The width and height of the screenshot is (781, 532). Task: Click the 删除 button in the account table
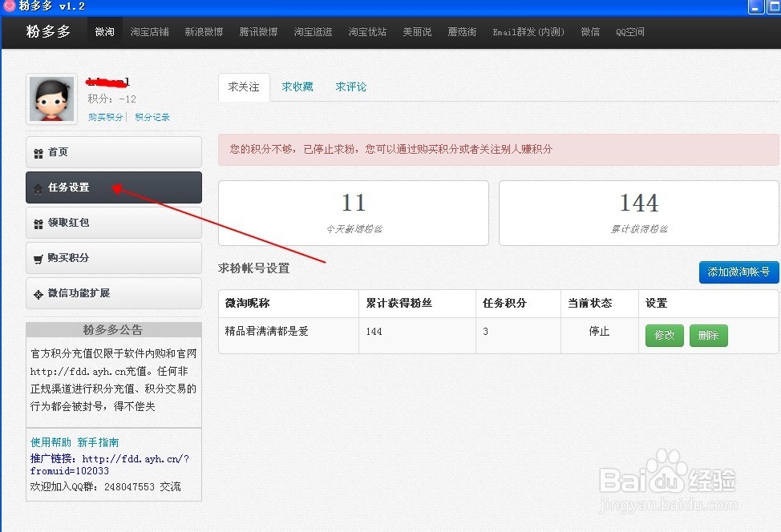pos(708,336)
